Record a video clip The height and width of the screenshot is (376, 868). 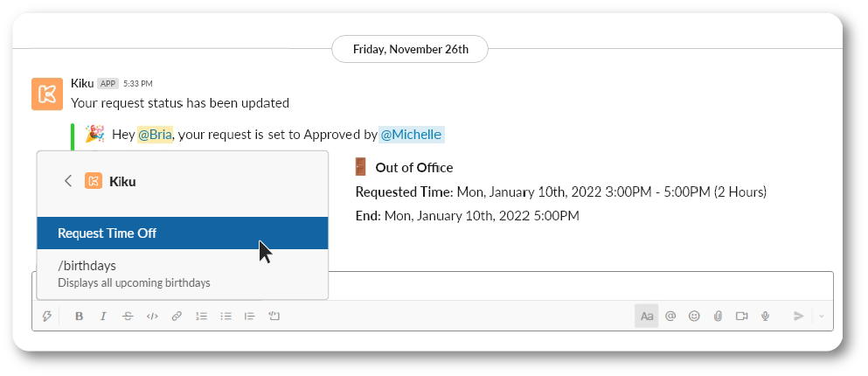(742, 317)
